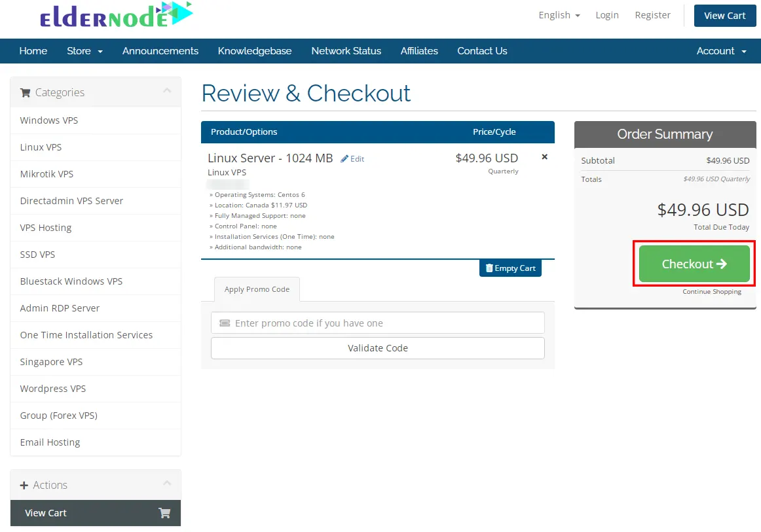Click the Continue Shopping link
761x532 pixels.
(x=712, y=291)
